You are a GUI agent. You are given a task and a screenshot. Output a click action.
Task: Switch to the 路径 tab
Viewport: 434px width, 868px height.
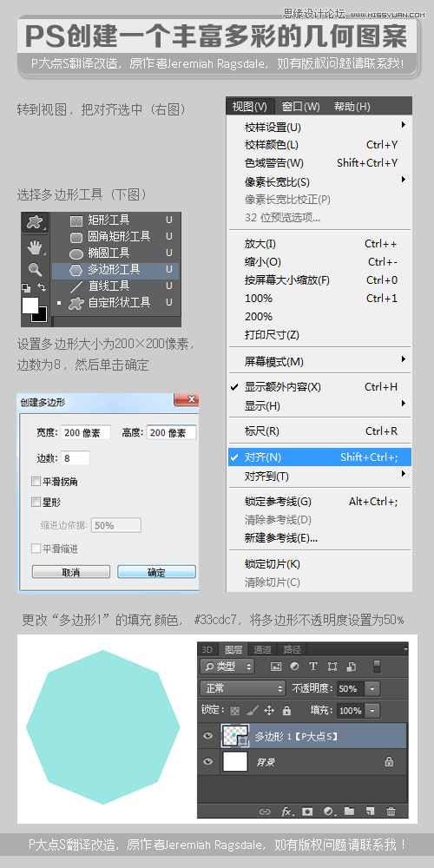coord(292,650)
